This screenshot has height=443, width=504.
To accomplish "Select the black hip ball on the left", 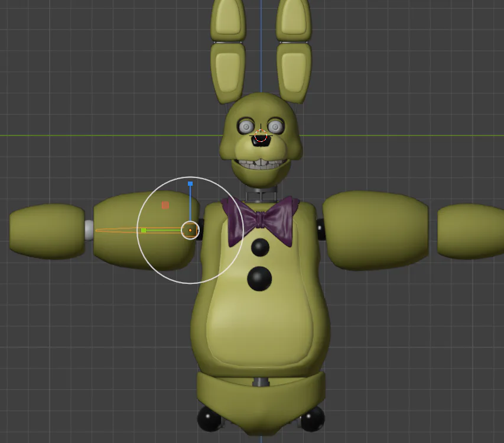I will pos(209,418).
